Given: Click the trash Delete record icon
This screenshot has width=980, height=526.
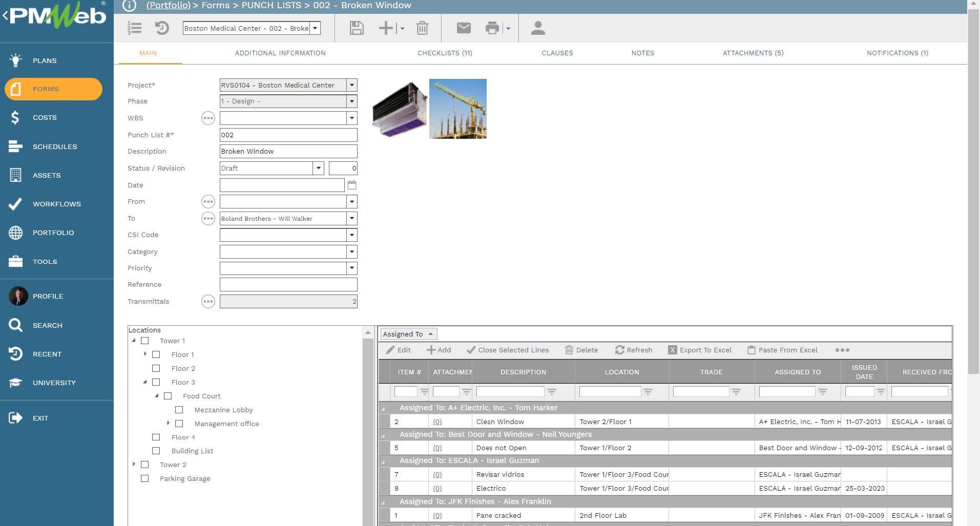Looking at the screenshot, I should tap(422, 28).
